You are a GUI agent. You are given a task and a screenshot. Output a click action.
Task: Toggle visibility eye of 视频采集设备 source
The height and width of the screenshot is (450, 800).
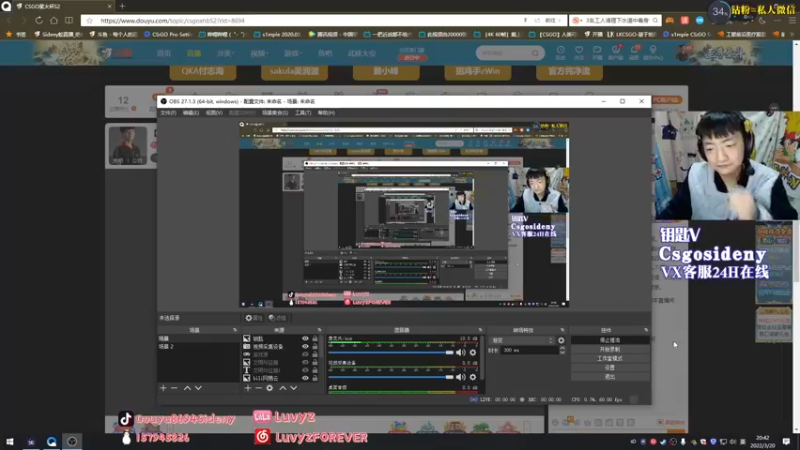pyautogui.click(x=305, y=346)
